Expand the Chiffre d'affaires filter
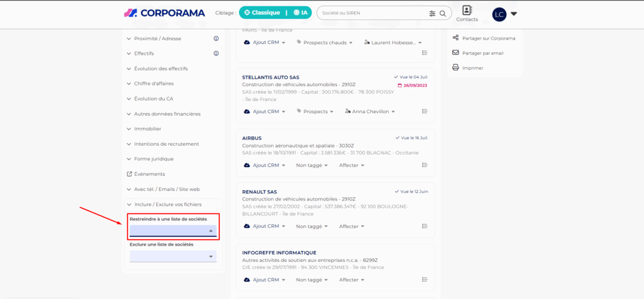This screenshot has width=644, height=299. click(x=153, y=84)
